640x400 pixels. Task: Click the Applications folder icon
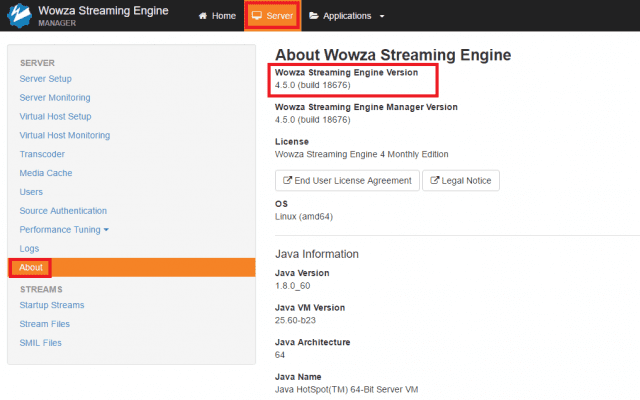tap(313, 16)
